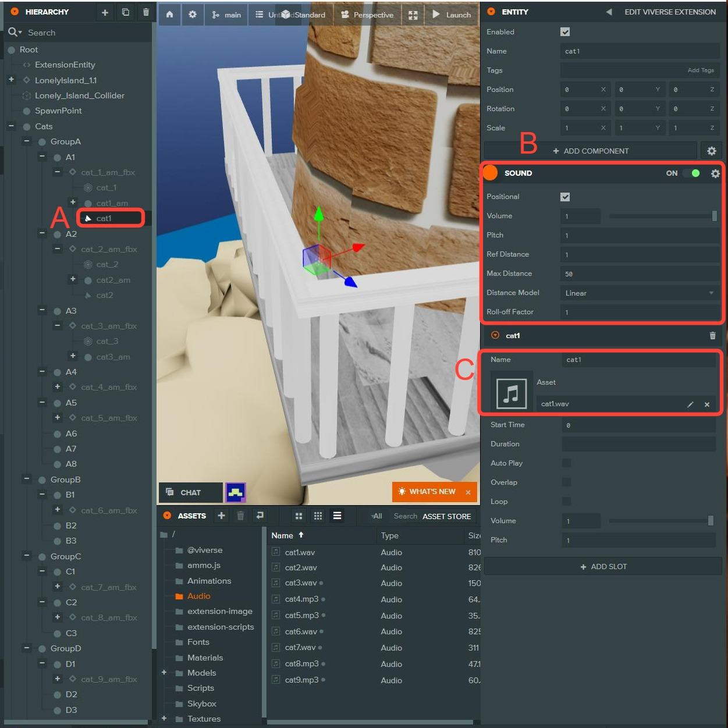
Task: Switch assets panel to list view
Action: [337, 516]
